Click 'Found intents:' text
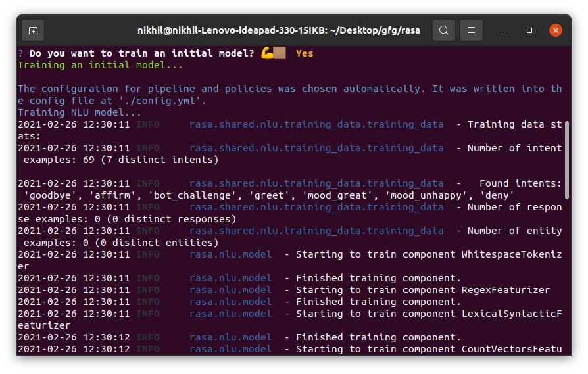 [520, 183]
